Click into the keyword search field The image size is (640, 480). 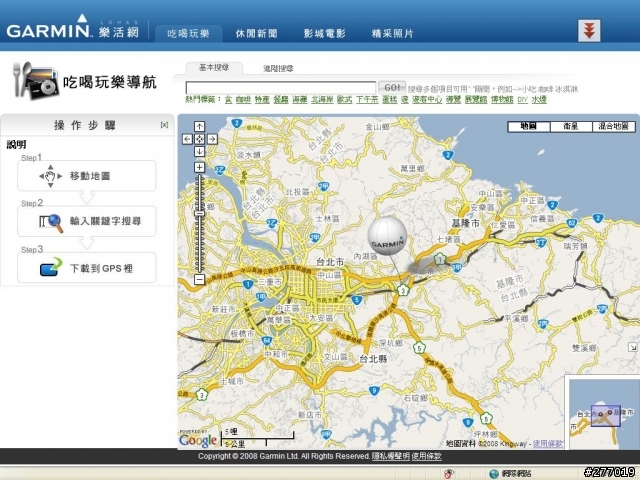281,88
